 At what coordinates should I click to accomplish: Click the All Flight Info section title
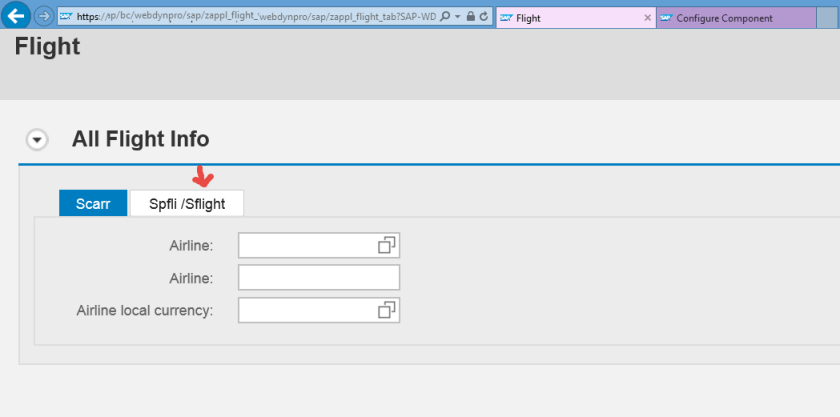coord(140,139)
